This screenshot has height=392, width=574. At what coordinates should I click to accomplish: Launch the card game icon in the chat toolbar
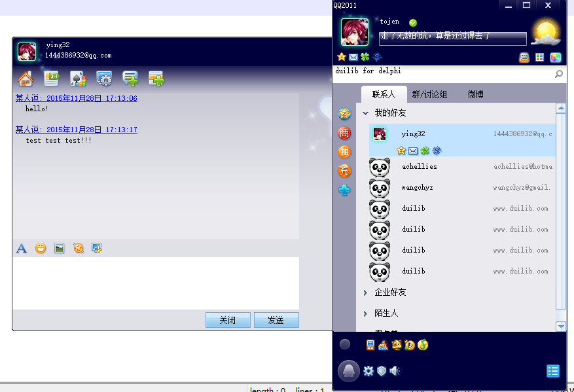tap(78, 79)
